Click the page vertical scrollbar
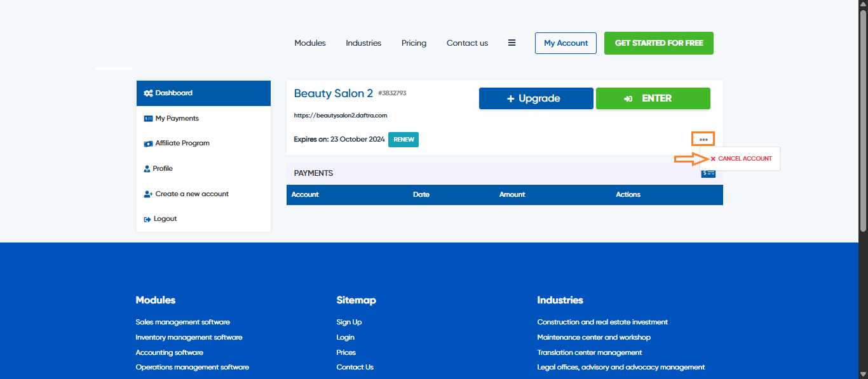Viewport: 868px width, 379px height. (862, 127)
